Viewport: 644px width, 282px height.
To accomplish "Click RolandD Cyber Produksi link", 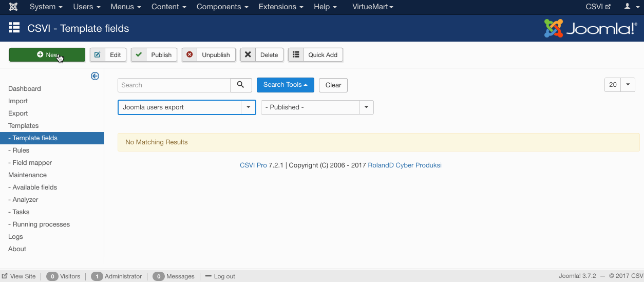I will pyautogui.click(x=405, y=165).
